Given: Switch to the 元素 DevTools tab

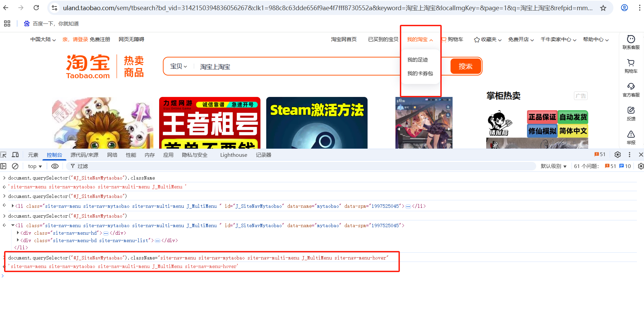Looking at the screenshot, I should tap(33, 155).
